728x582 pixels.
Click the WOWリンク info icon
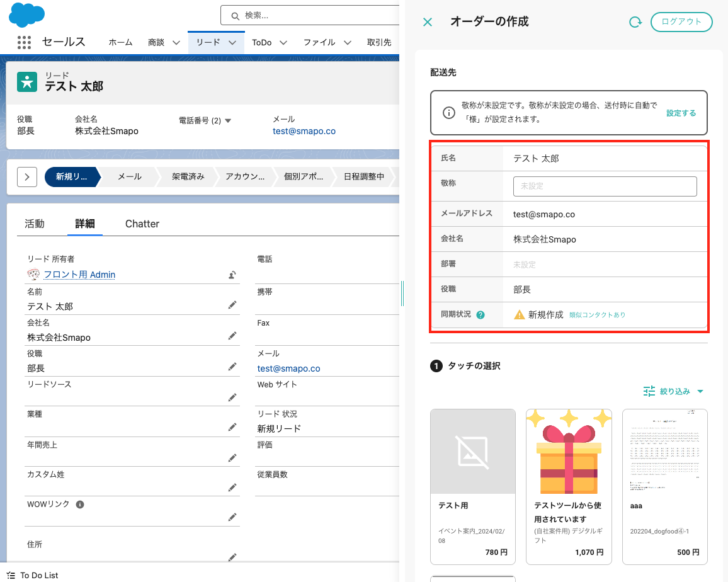pos(80,505)
